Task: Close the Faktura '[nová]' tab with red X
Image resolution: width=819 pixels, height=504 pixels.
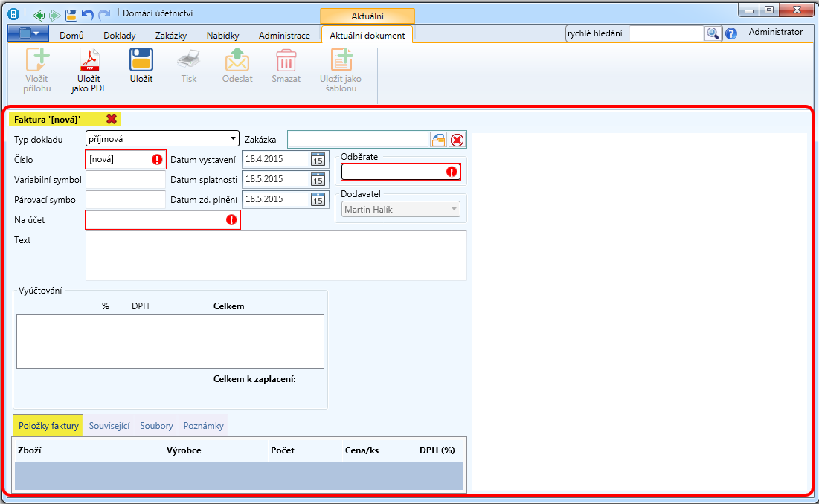Action: pos(112,119)
